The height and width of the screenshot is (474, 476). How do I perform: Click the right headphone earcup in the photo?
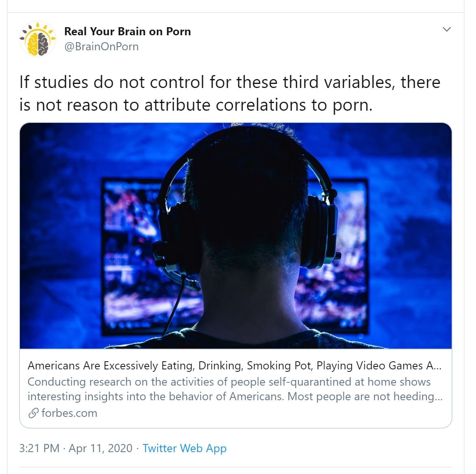pyautogui.click(x=319, y=232)
